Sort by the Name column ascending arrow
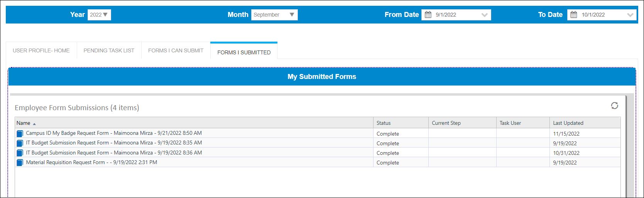644x198 pixels. 34,124
